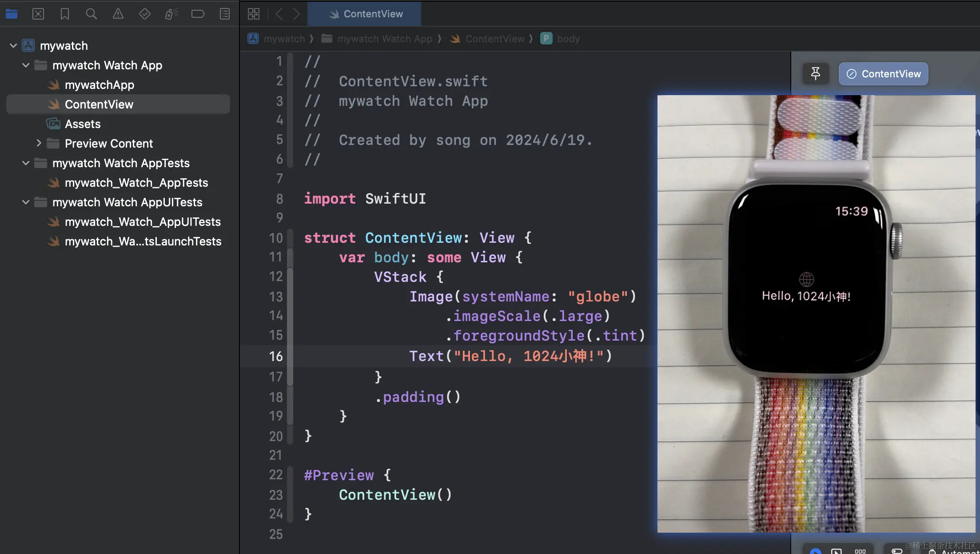Open the Find navigator magnifier icon
Screen dimensions: 980x554
tap(92, 14)
